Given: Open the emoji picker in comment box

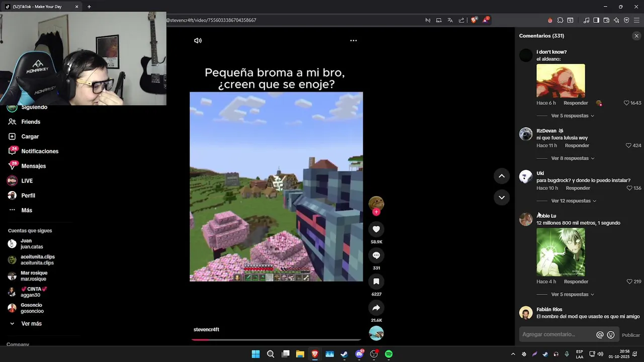Looking at the screenshot, I should point(611,335).
